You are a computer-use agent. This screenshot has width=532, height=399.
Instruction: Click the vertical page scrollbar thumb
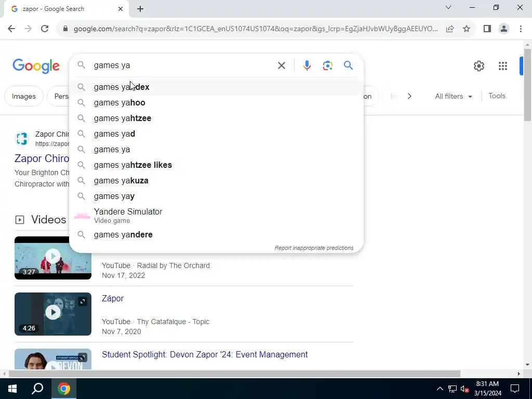[x=527, y=85]
